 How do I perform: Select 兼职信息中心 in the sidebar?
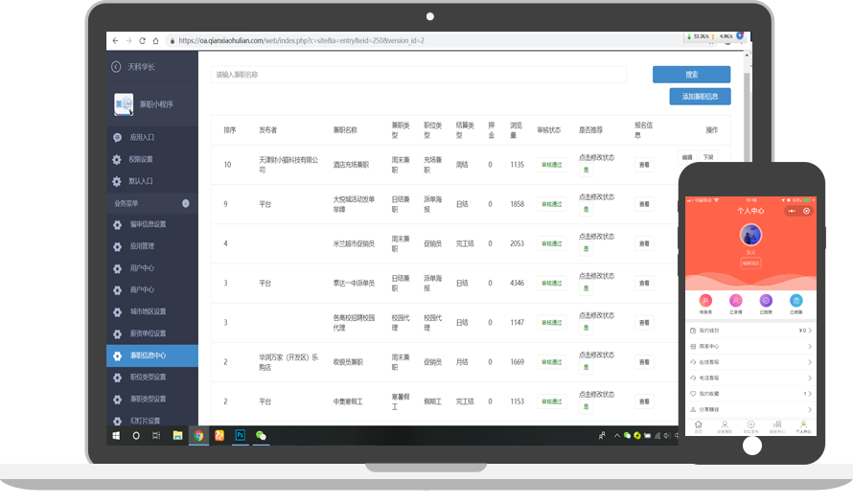coord(152,355)
